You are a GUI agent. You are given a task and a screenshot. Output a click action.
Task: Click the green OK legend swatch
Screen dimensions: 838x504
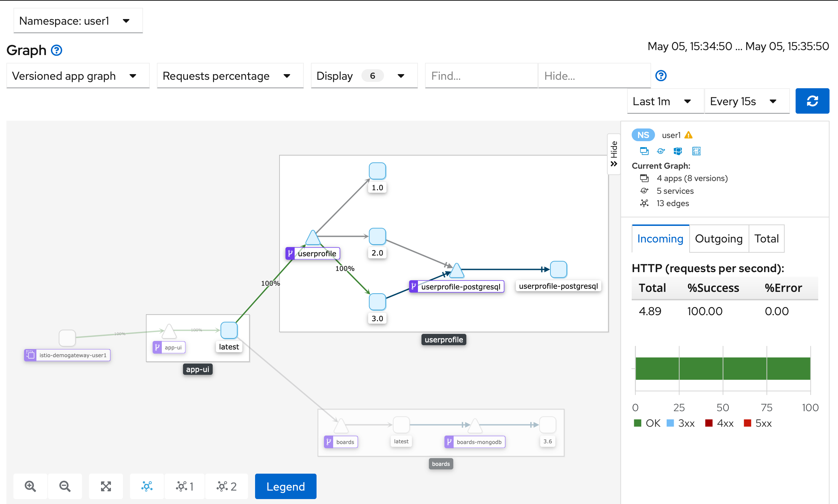(638, 423)
